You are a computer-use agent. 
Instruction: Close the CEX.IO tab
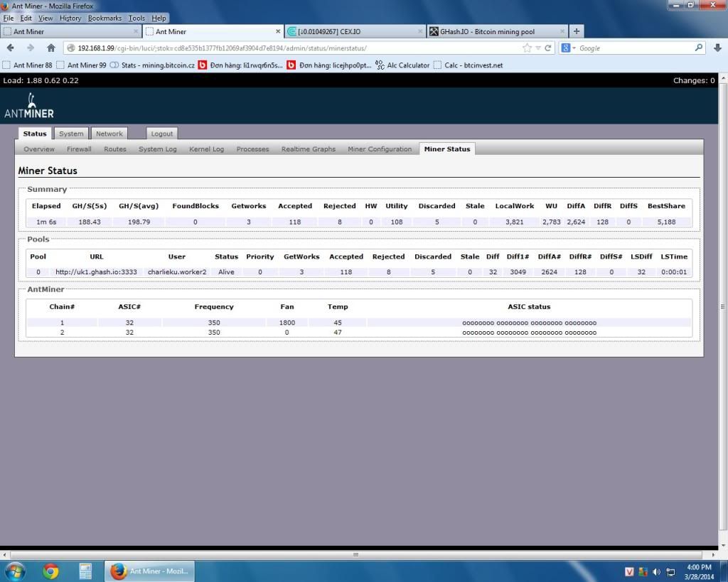[x=420, y=31]
